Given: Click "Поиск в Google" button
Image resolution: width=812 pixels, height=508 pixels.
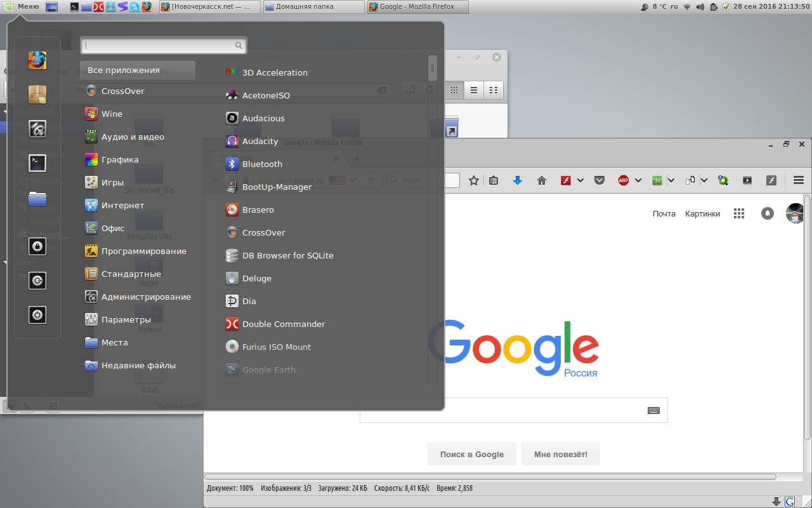Looking at the screenshot, I should coord(472,454).
